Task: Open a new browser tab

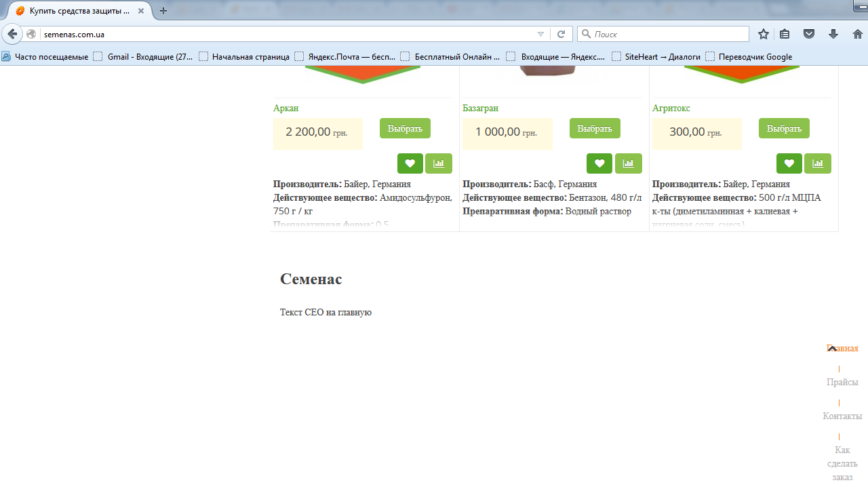Action: pyautogui.click(x=163, y=11)
